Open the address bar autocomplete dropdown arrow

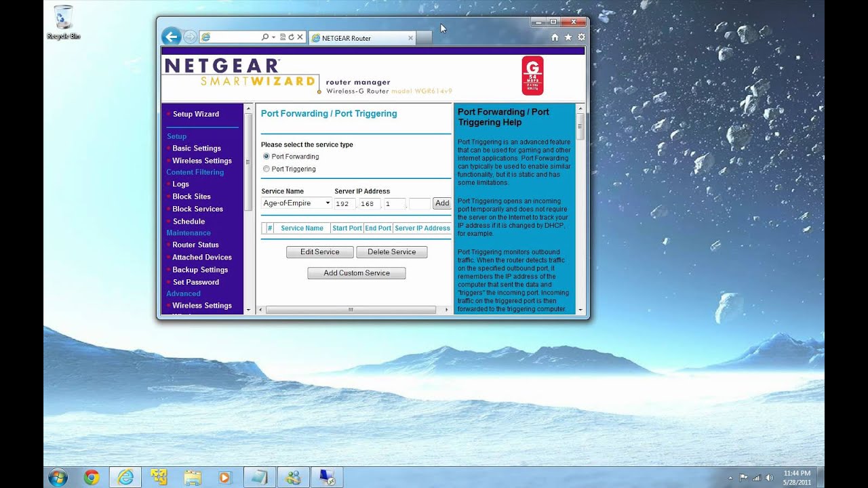click(273, 37)
